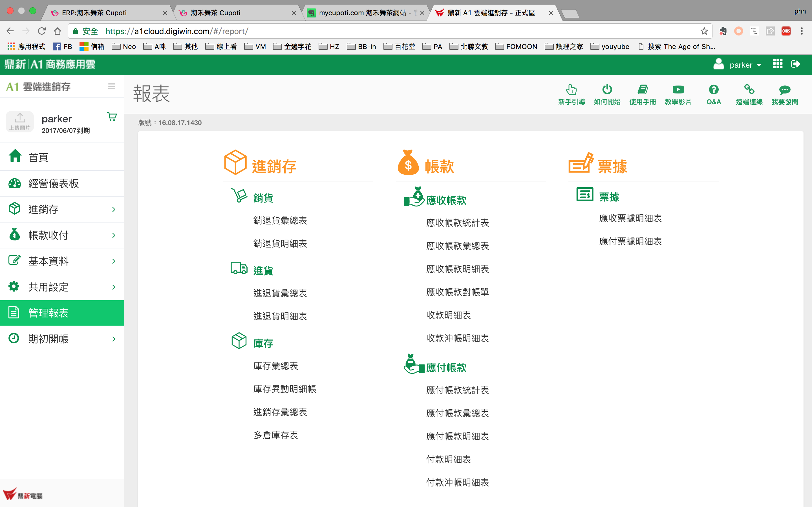812x507 pixels.
Task: Play the 教學影片 video icon
Action: coord(678,90)
